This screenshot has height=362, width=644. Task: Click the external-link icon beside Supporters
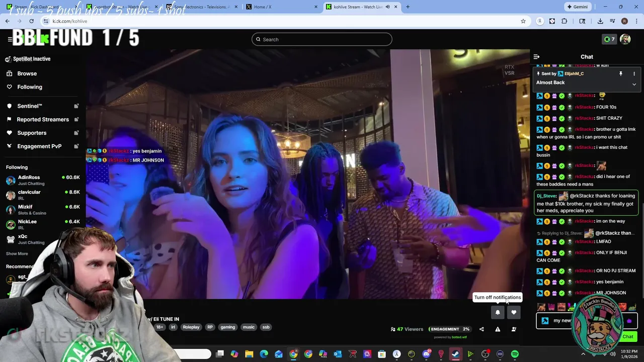coord(76,133)
